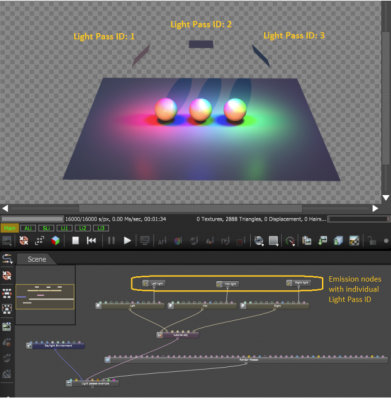Start rendering with the play button

coord(127,240)
